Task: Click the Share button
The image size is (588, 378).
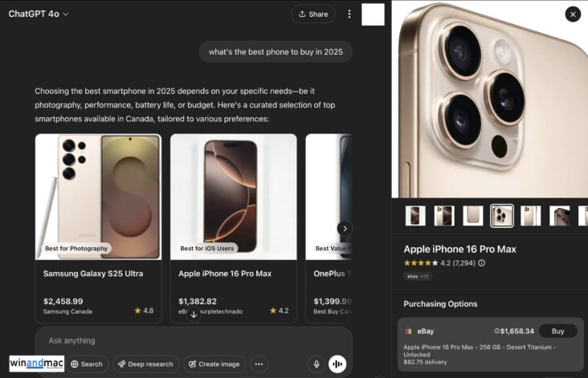Action: pyautogui.click(x=312, y=14)
